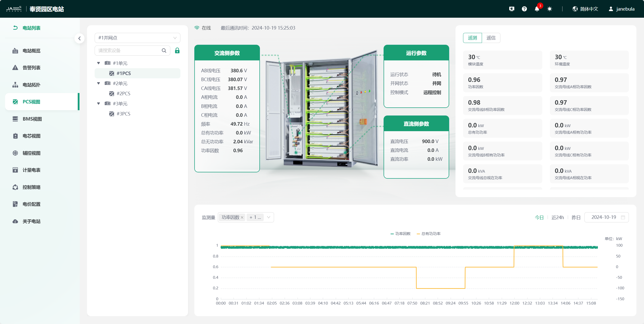This screenshot has width=644, height=324.
Task: Click the 近24h time range link
Action: (x=557, y=218)
